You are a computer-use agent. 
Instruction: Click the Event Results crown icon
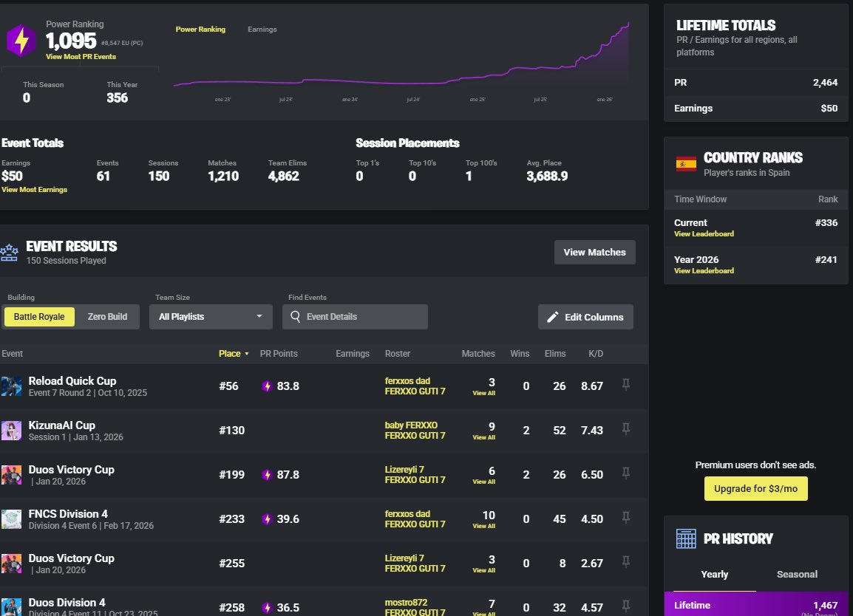(x=10, y=253)
